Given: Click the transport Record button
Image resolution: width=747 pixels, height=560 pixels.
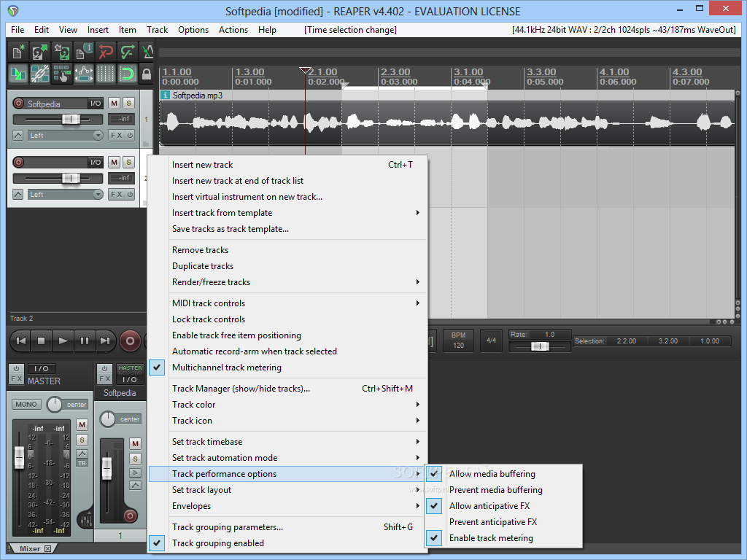Looking at the screenshot, I should coord(130,341).
